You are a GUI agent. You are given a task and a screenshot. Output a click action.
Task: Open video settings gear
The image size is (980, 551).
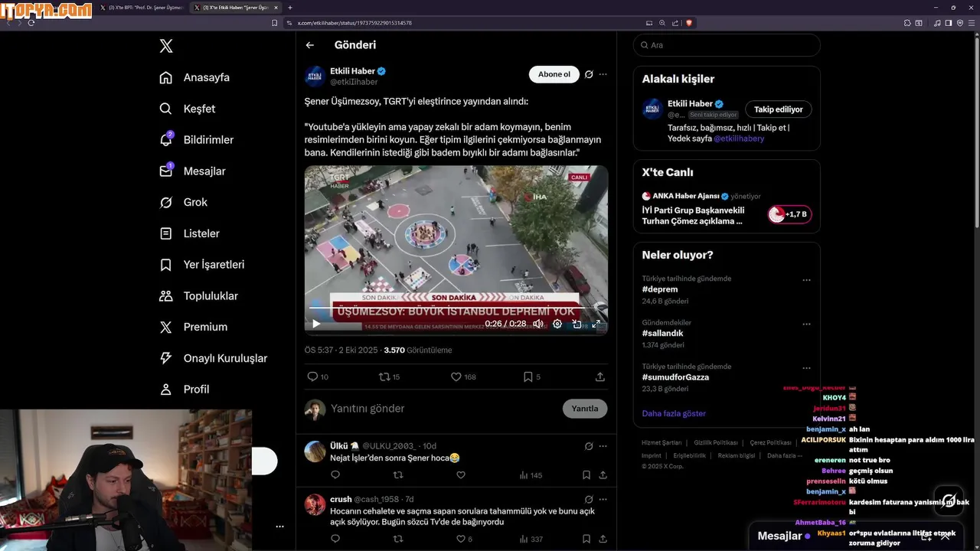pyautogui.click(x=557, y=324)
